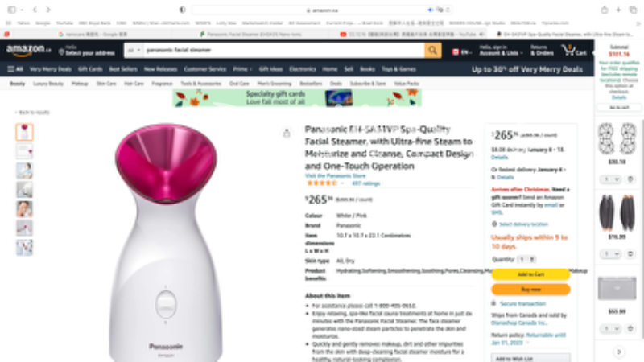Click the orange Buy now button
644x362 pixels.
pyautogui.click(x=530, y=290)
